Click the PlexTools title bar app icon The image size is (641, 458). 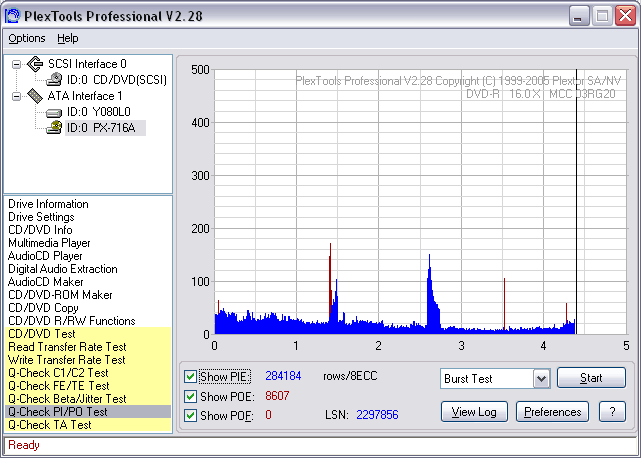tap(12, 16)
